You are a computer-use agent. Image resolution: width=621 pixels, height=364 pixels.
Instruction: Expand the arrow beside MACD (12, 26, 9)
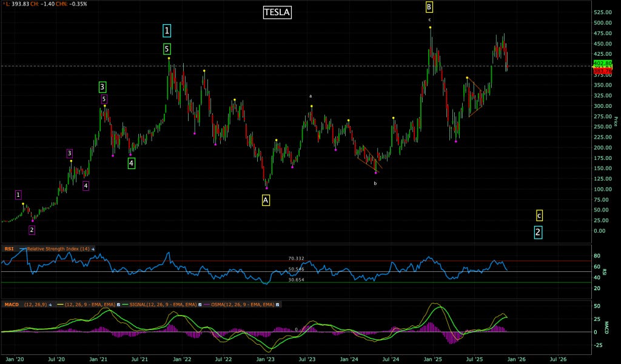click(50, 306)
